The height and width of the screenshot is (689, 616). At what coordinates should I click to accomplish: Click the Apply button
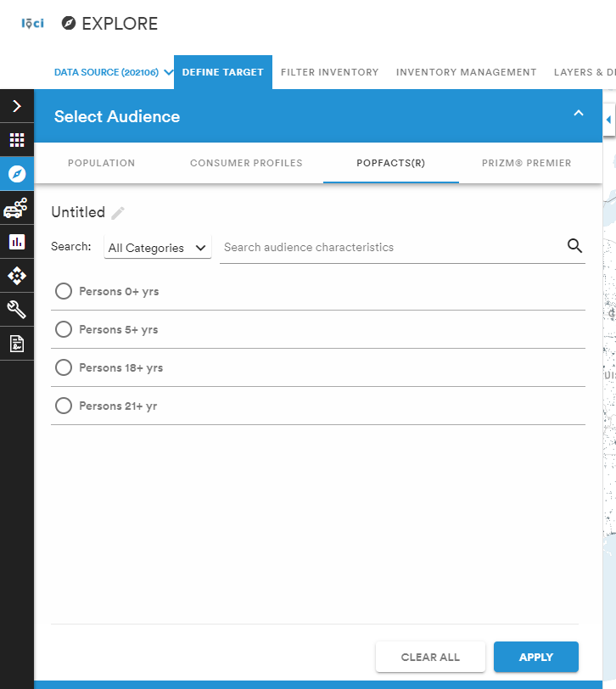tap(536, 657)
